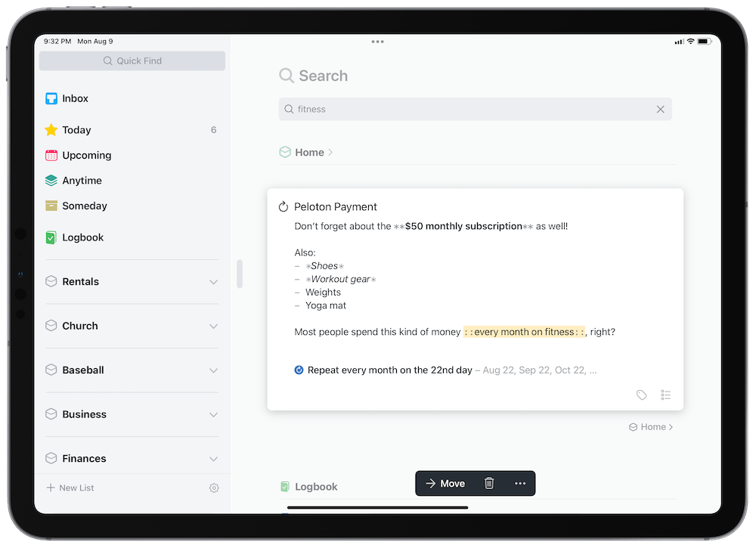Click the blue Inbox tray icon
The height and width of the screenshot is (548, 756).
[x=51, y=98]
